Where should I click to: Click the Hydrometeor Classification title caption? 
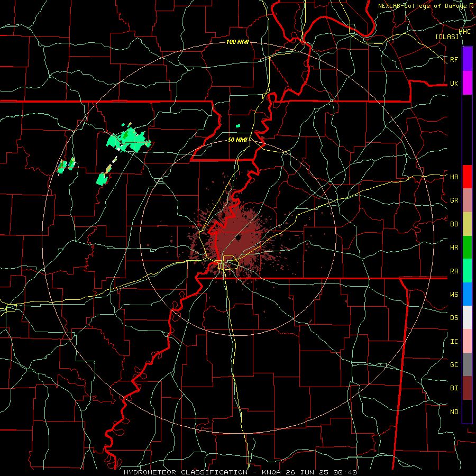pos(240,472)
